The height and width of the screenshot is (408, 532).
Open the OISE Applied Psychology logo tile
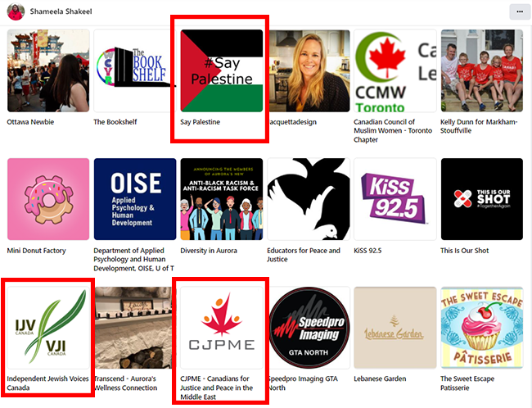coord(135,199)
